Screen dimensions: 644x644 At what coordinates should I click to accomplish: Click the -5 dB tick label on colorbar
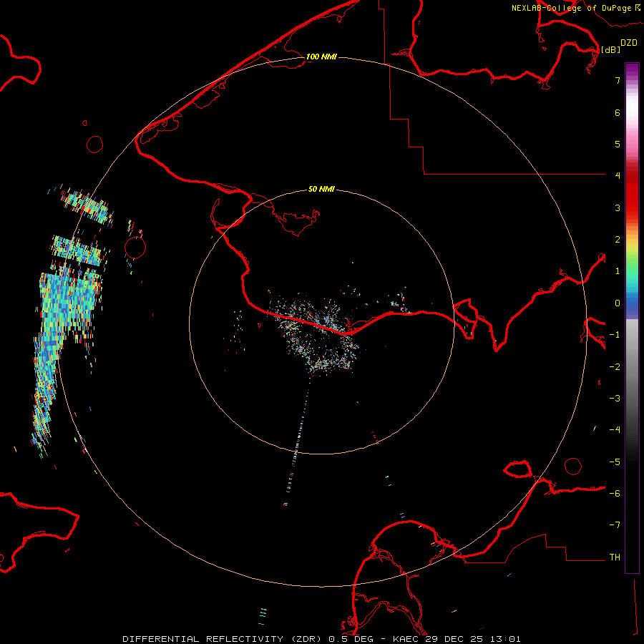(615, 462)
